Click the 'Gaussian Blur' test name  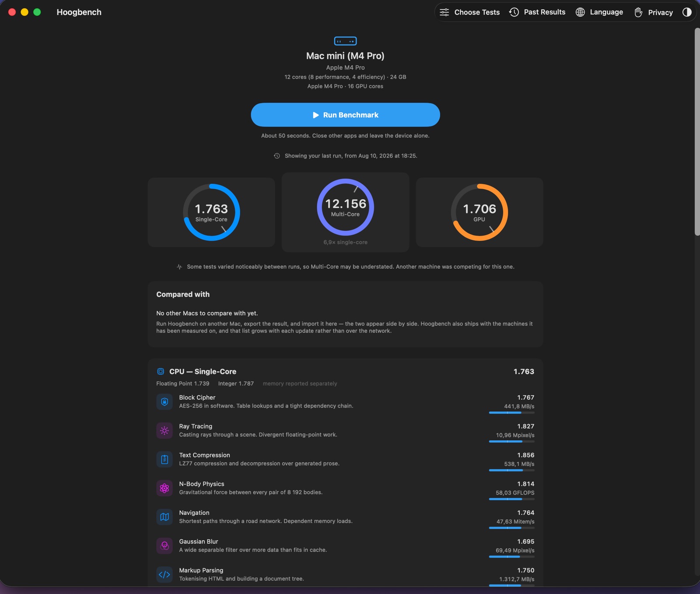click(199, 541)
